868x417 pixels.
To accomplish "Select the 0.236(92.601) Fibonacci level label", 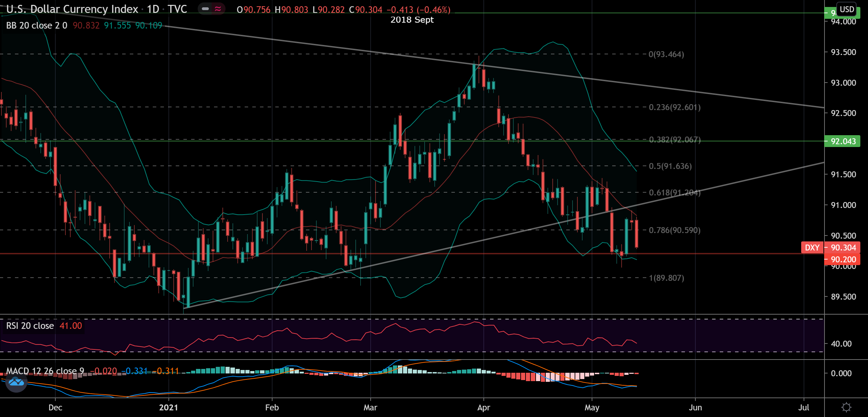I will pos(674,107).
